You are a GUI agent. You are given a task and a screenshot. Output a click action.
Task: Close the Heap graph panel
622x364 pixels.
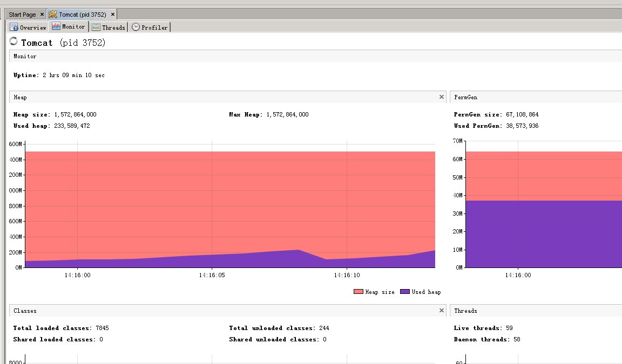[442, 97]
